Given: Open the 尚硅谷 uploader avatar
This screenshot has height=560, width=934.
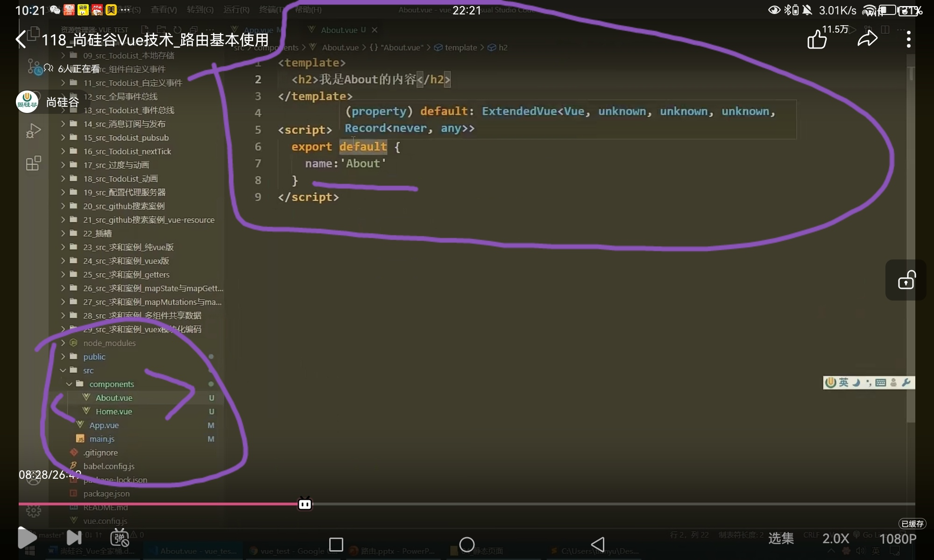Looking at the screenshot, I should 27,102.
